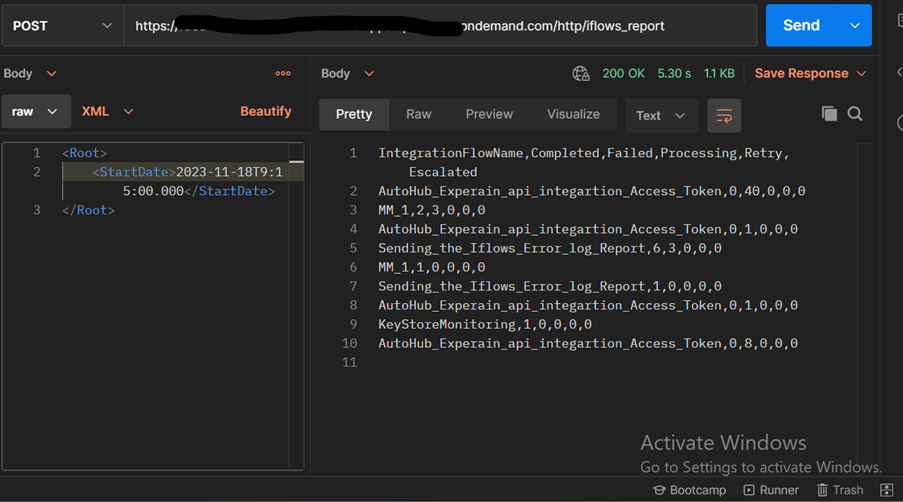Image resolution: width=903 pixels, height=502 pixels.
Task: Open the Visualize tab
Action: coord(573,114)
